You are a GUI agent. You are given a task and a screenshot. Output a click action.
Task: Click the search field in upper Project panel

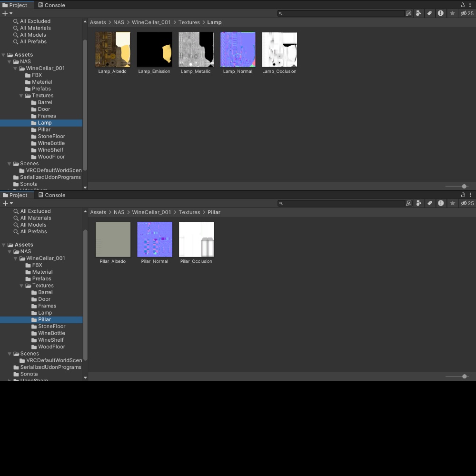pyautogui.click(x=341, y=13)
